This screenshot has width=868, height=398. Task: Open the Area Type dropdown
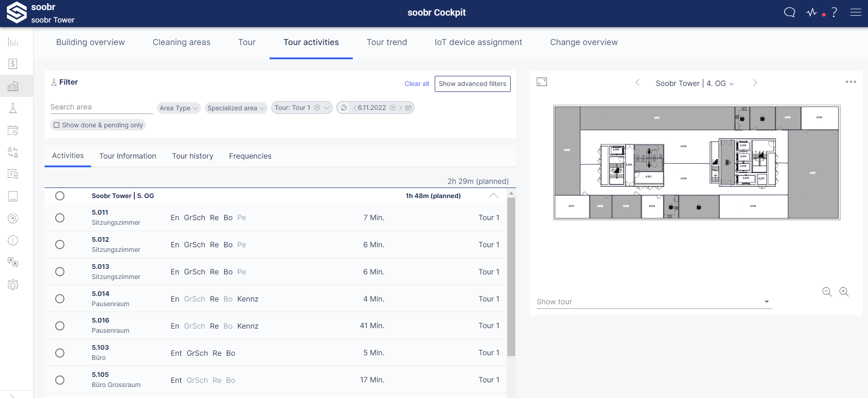[178, 108]
